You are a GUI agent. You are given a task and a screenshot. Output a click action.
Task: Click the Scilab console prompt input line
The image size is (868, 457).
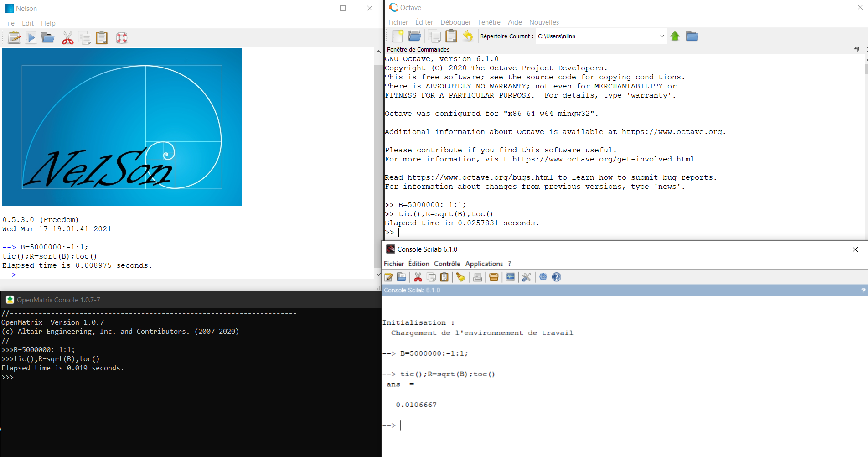pos(625,425)
